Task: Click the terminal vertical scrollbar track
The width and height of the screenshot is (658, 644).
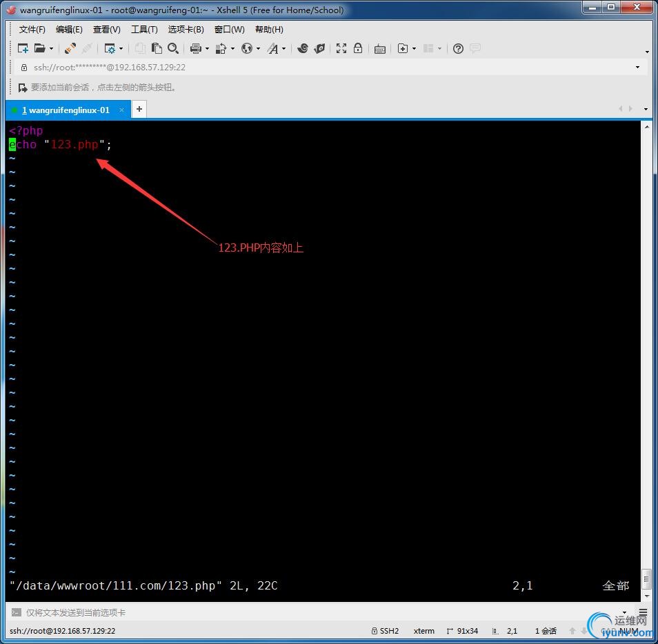Action: (x=646, y=345)
